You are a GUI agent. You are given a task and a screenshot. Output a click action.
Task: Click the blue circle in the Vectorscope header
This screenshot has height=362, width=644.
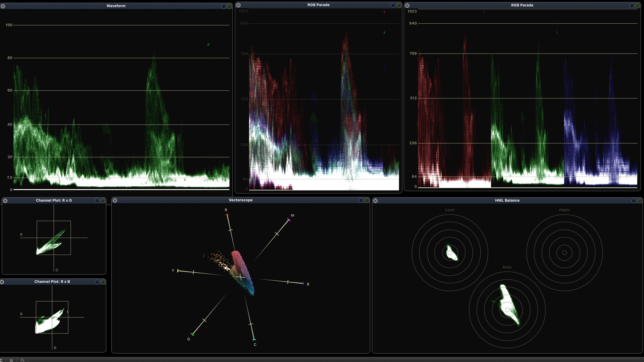pyautogui.click(x=361, y=200)
